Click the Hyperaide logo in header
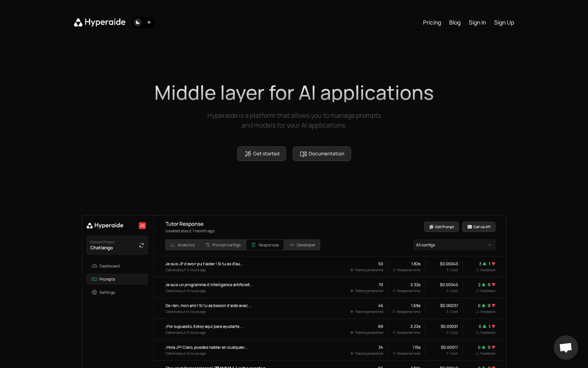Screen dimensions: 588x368 pyautogui.click(x=100, y=22)
